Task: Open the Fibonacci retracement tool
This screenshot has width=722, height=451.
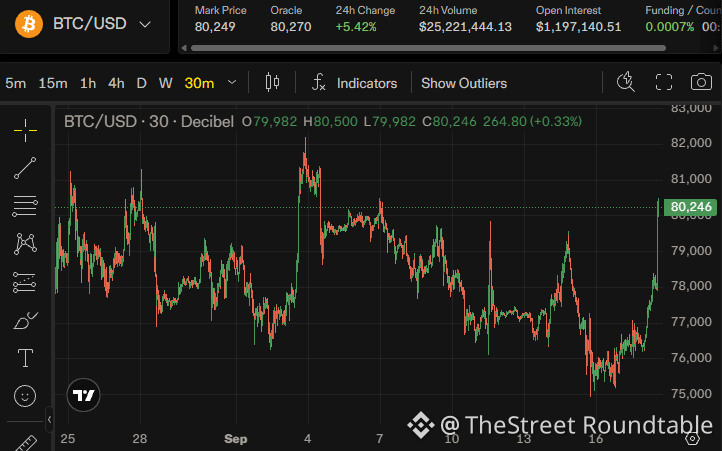Action: [25, 206]
